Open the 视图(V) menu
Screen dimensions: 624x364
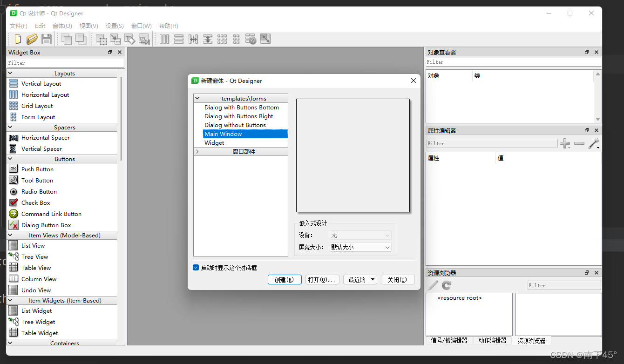tap(89, 26)
